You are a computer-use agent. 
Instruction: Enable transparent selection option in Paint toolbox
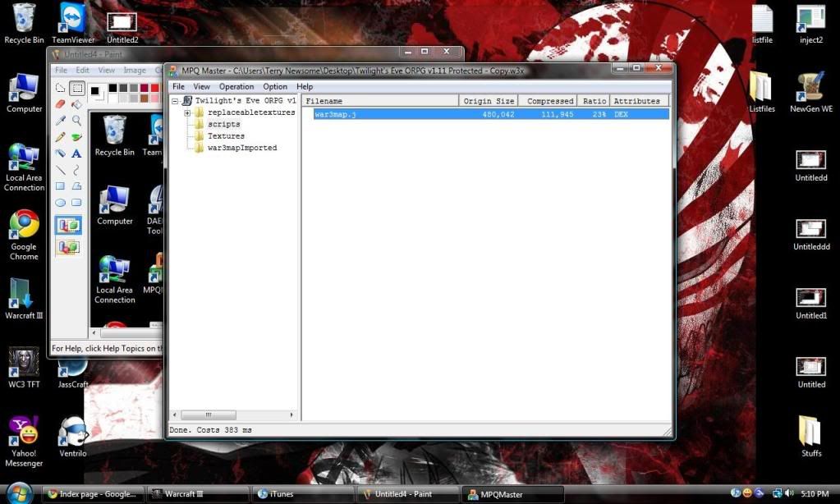pos(69,247)
